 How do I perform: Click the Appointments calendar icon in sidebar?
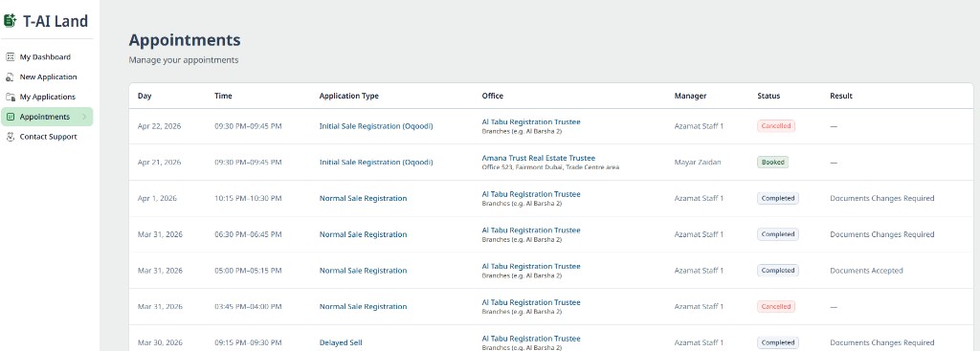point(10,117)
